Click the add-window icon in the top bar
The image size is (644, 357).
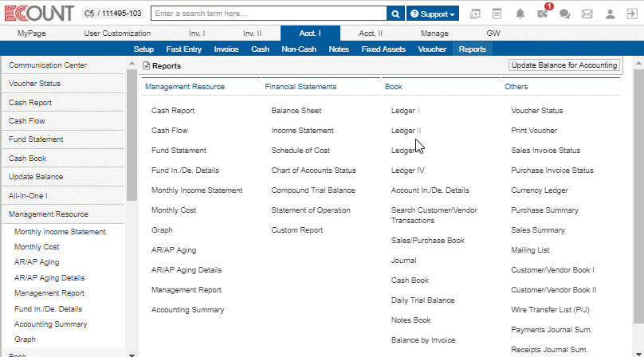(475, 14)
